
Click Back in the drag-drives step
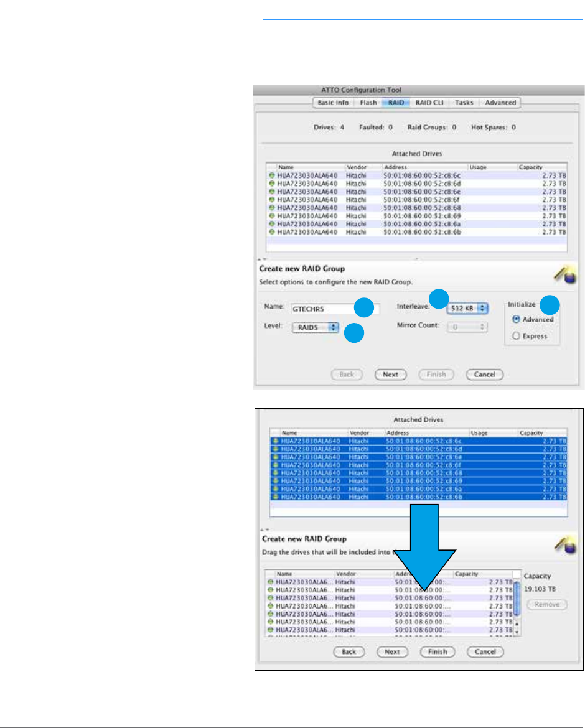coord(349,652)
